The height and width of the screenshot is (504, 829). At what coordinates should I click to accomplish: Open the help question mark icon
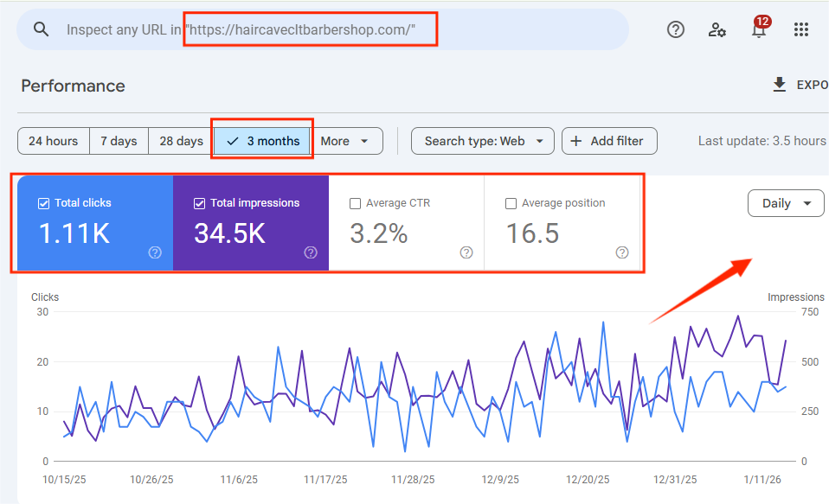pyautogui.click(x=676, y=29)
